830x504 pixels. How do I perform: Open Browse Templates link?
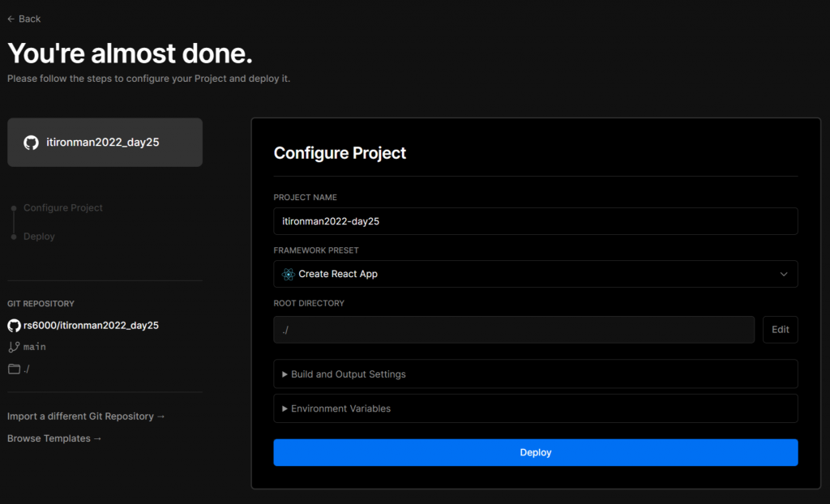point(54,439)
